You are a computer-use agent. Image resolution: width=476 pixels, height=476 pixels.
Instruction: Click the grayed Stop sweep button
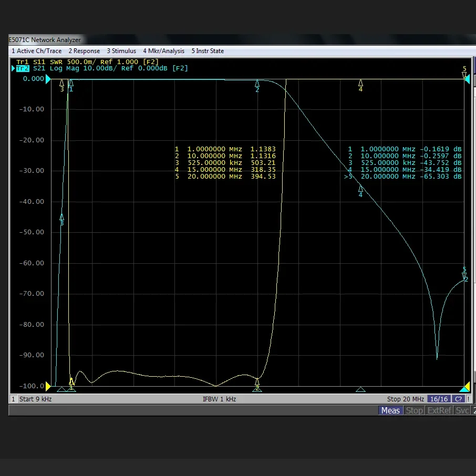pos(415,410)
